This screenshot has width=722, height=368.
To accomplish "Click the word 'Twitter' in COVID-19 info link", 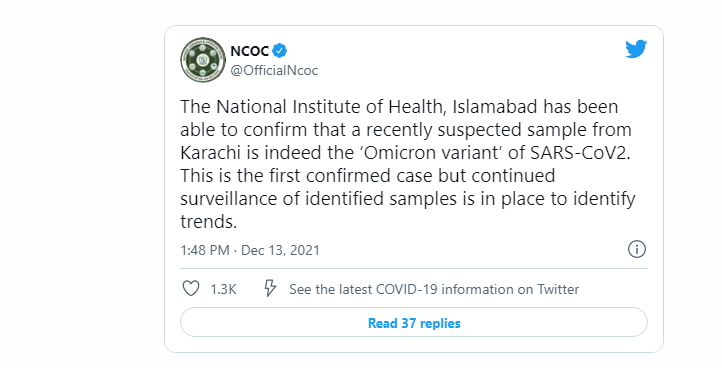I will click(x=558, y=289).
